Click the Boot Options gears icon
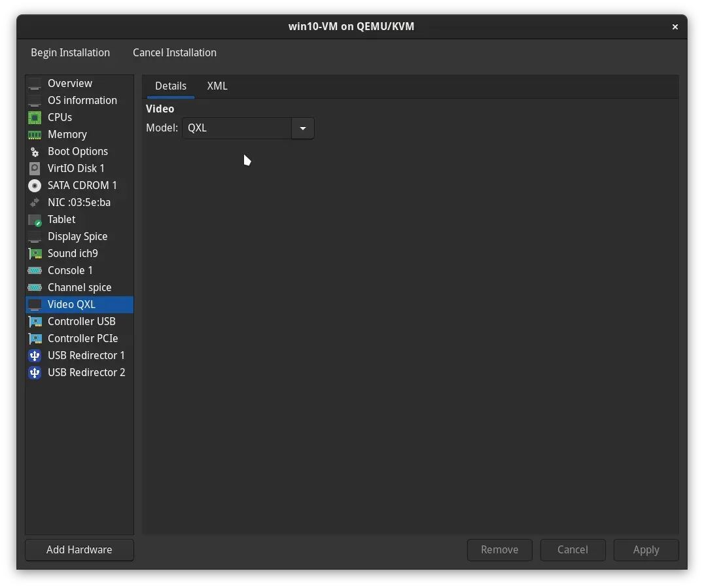The image size is (704, 588). [x=35, y=152]
